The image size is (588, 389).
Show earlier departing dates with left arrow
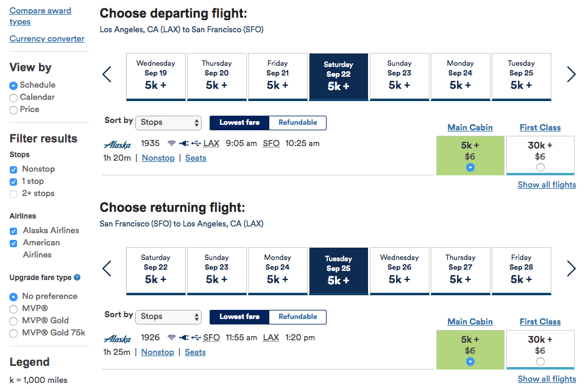pyautogui.click(x=107, y=75)
